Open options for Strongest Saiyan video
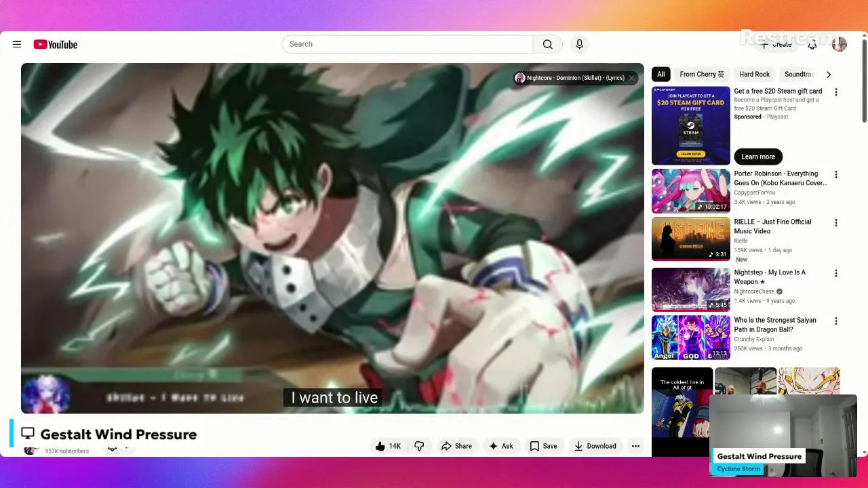Image resolution: width=868 pixels, height=488 pixels. [x=835, y=321]
